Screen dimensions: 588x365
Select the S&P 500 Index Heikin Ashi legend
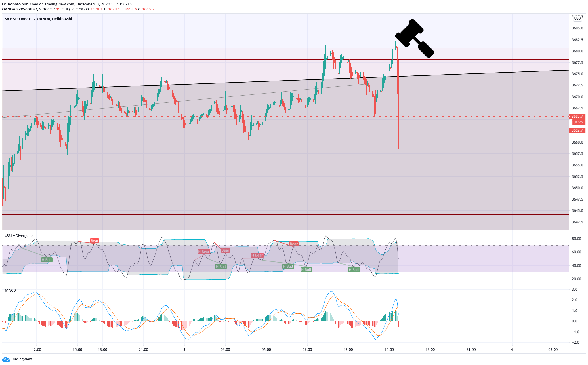click(38, 19)
